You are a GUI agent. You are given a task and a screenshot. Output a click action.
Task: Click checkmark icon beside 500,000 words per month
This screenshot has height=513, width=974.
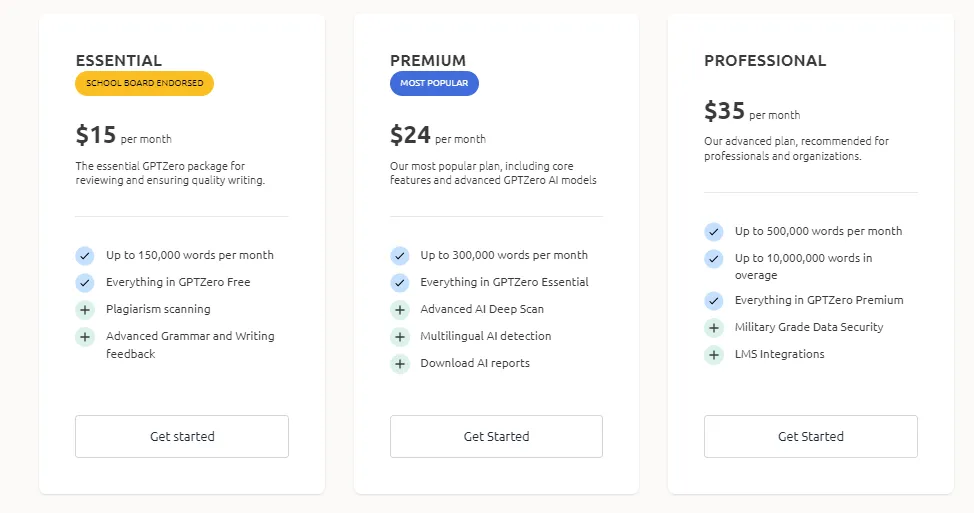714,232
